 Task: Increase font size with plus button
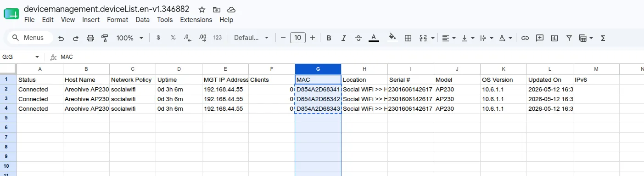point(313,38)
